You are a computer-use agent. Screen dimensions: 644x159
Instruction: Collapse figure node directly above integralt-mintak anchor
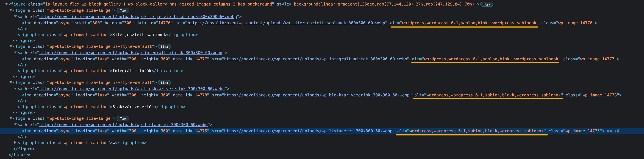point(11,46)
